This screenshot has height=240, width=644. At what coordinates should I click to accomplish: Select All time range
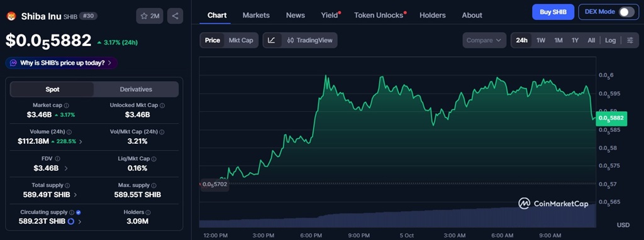point(591,40)
